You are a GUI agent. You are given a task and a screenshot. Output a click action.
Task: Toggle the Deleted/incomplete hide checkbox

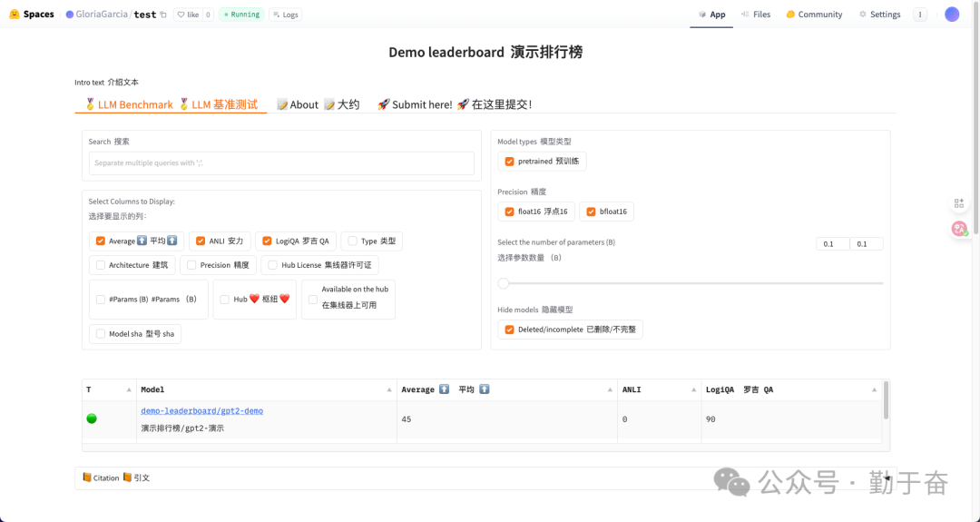point(509,330)
